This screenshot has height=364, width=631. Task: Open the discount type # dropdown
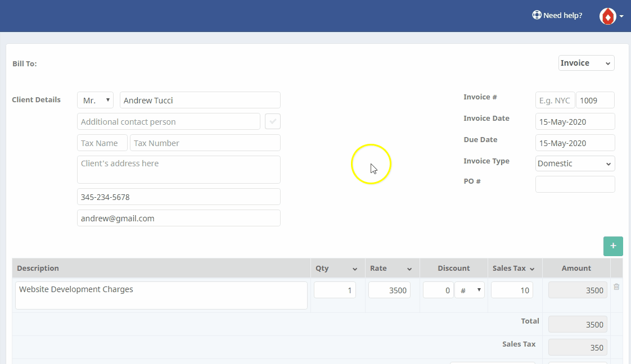coord(470,290)
